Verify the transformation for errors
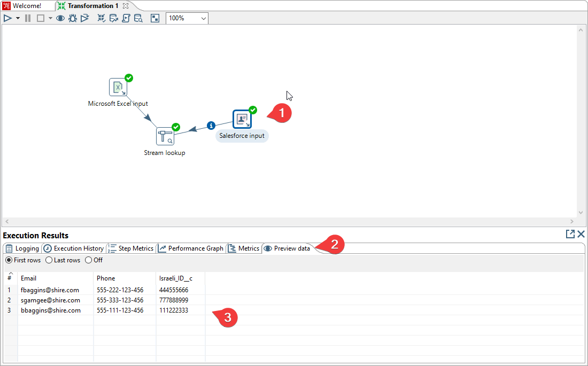This screenshot has width=588, height=366. point(101,18)
